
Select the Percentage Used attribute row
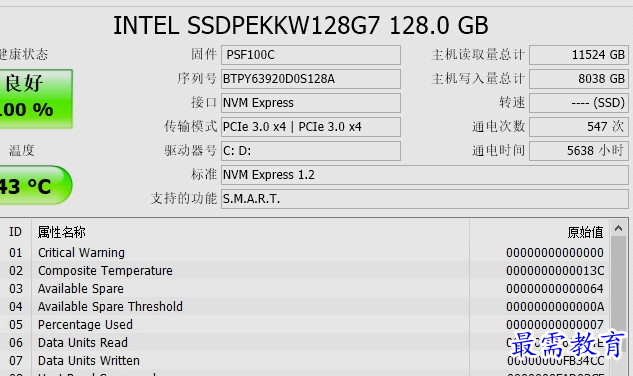click(305, 325)
